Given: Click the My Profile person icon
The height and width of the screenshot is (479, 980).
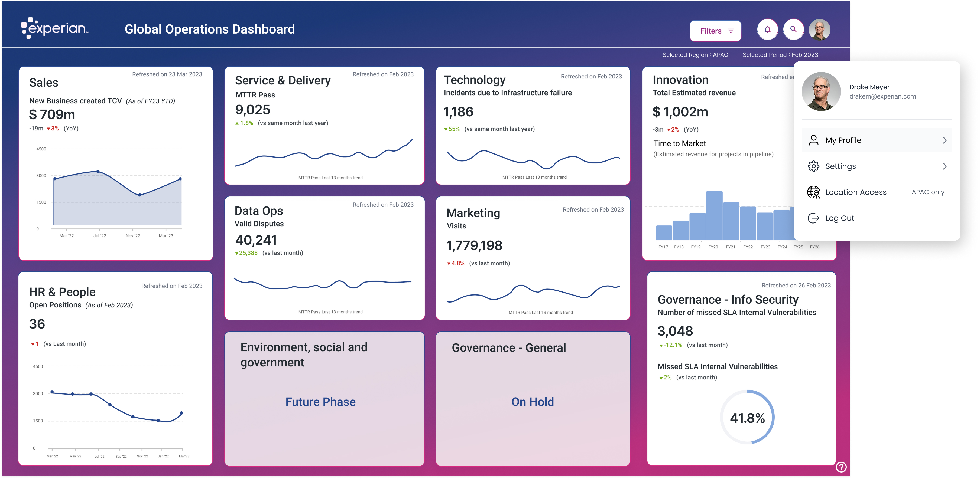Looking at the screenshot, I should point(813,140).
